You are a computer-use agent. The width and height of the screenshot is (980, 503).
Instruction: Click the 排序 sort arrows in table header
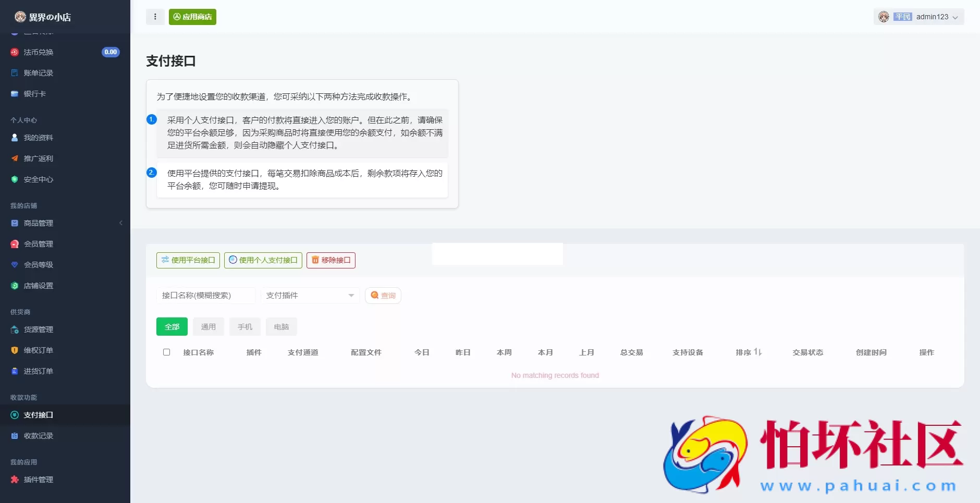(x=757, y=352)
